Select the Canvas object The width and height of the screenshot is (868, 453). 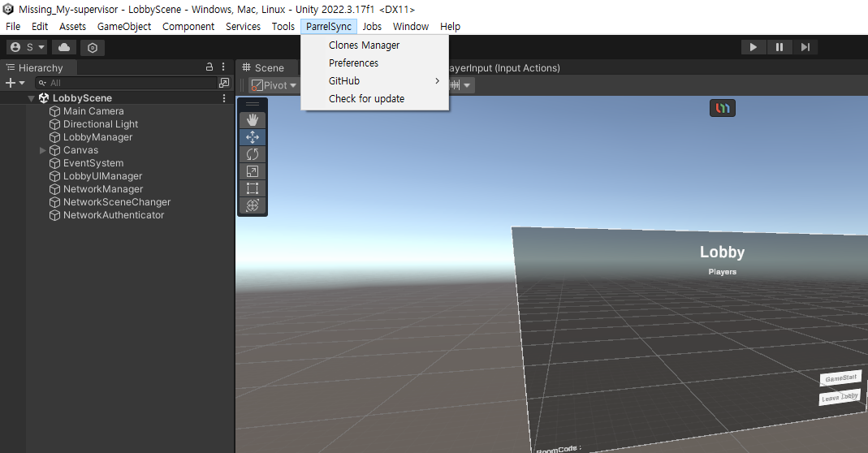(x=81, y=150)
